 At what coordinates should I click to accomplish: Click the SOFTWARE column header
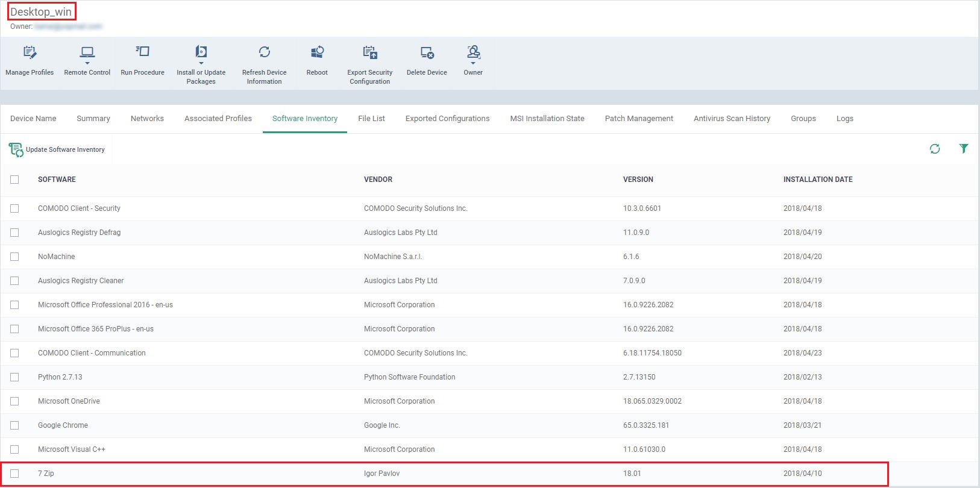coord(57,180)
